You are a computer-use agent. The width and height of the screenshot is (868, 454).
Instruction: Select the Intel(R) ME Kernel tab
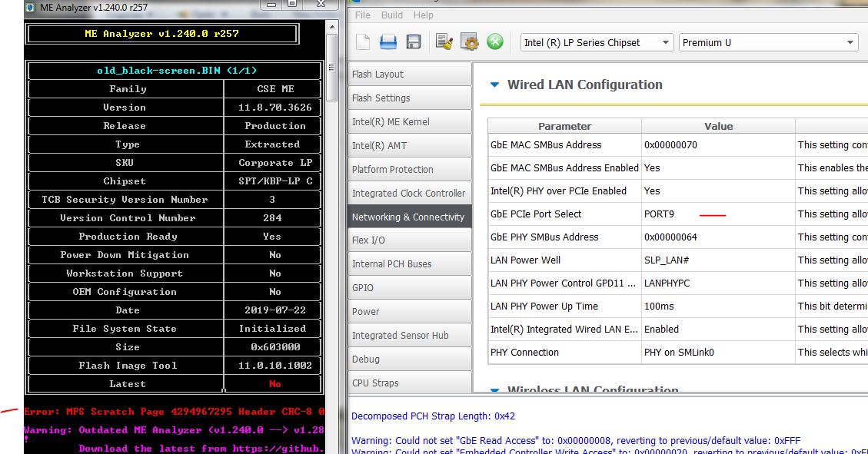pos(410,121)
